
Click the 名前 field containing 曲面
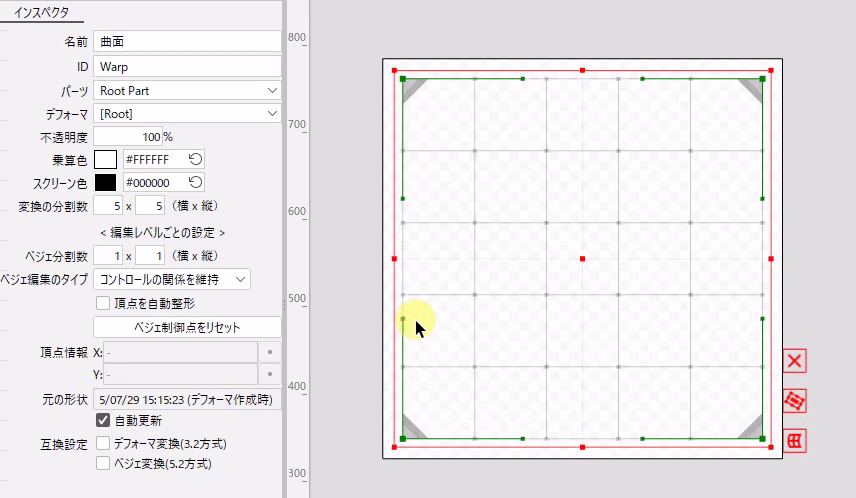(187, 41)
